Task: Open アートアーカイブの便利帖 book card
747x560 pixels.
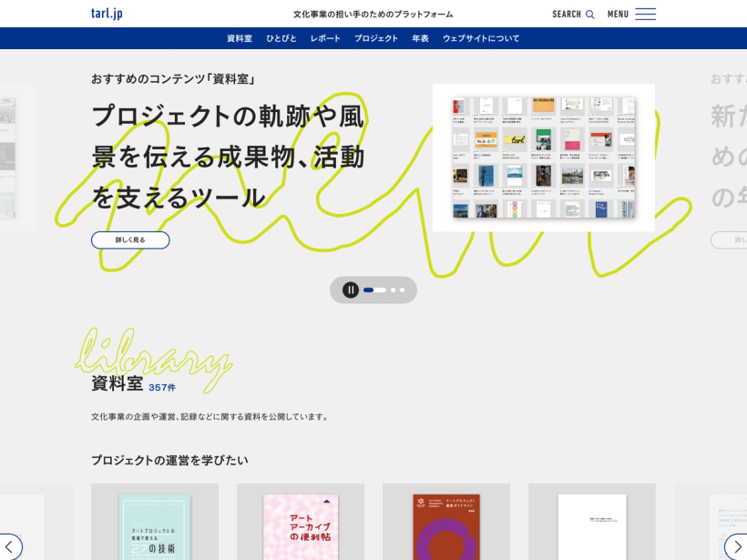Action: [301, 522]
